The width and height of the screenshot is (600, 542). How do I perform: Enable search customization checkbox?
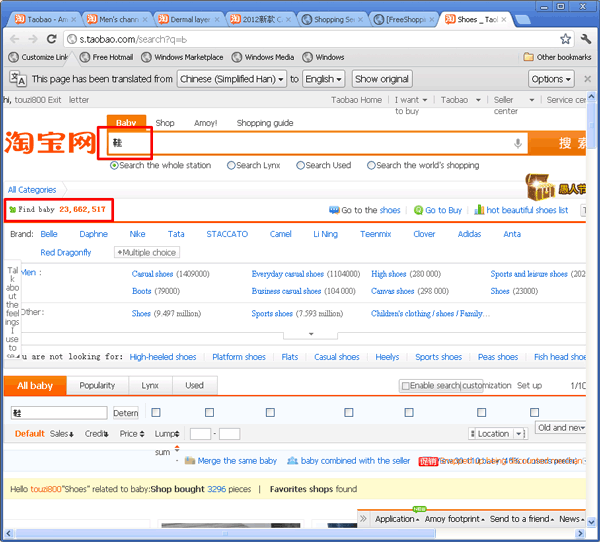pyautogui.click(x=405, y=385)
